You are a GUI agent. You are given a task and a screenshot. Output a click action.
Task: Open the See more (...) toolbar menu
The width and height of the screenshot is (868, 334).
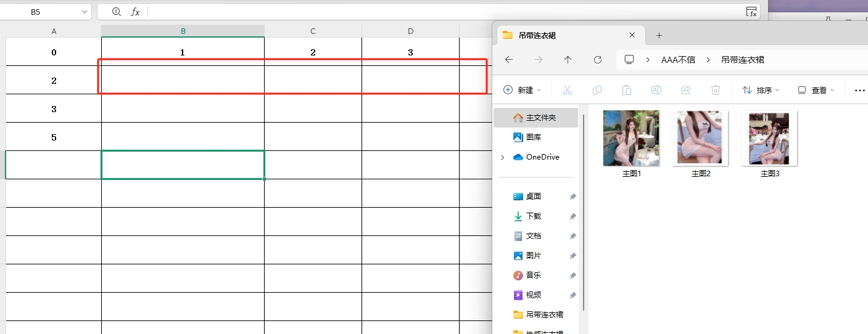click(860, 90)
